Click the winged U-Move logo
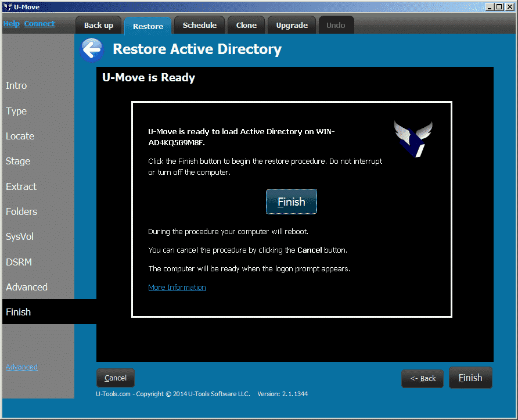This screenshot has height=420, width=518. pos(413,139)
